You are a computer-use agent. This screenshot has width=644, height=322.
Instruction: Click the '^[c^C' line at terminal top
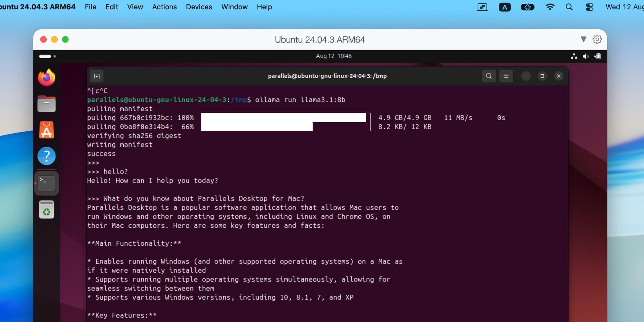tap(97, 91)
